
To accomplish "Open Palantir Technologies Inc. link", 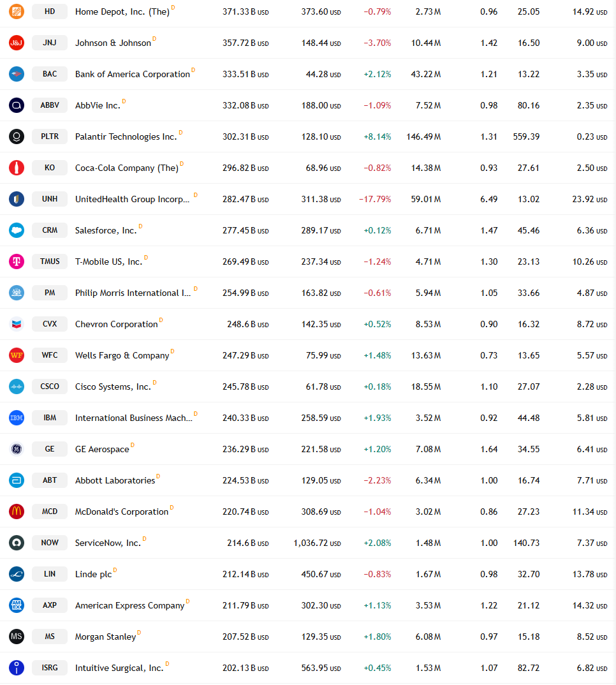I will [x=126, y=136].
